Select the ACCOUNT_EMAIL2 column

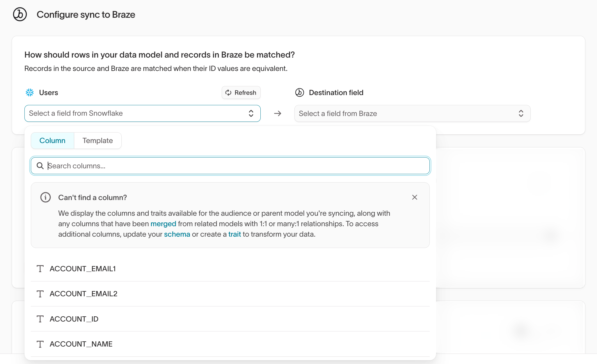230,294
